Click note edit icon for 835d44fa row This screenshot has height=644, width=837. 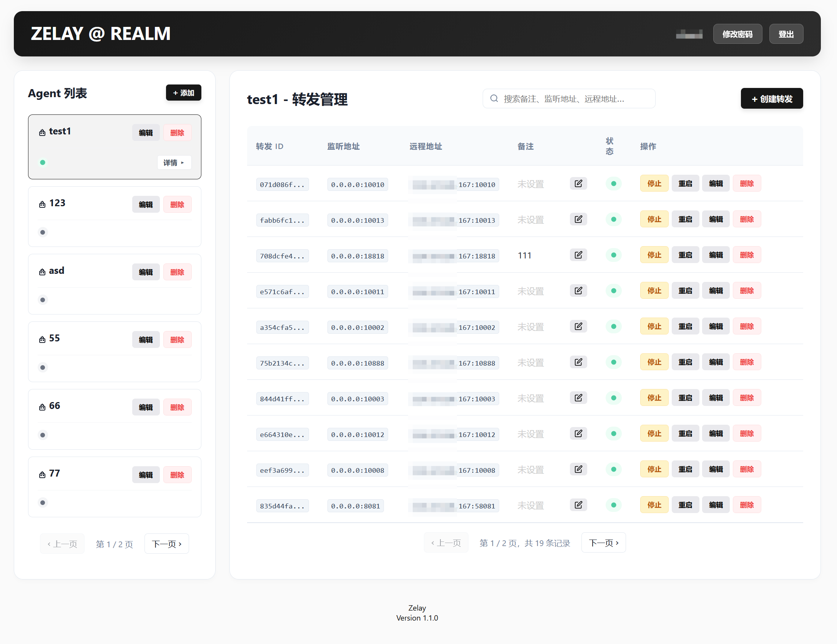pos(578,505)
